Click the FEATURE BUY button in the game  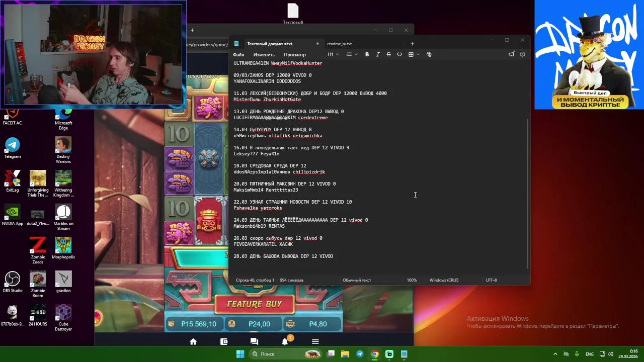(x=254, y=304)
